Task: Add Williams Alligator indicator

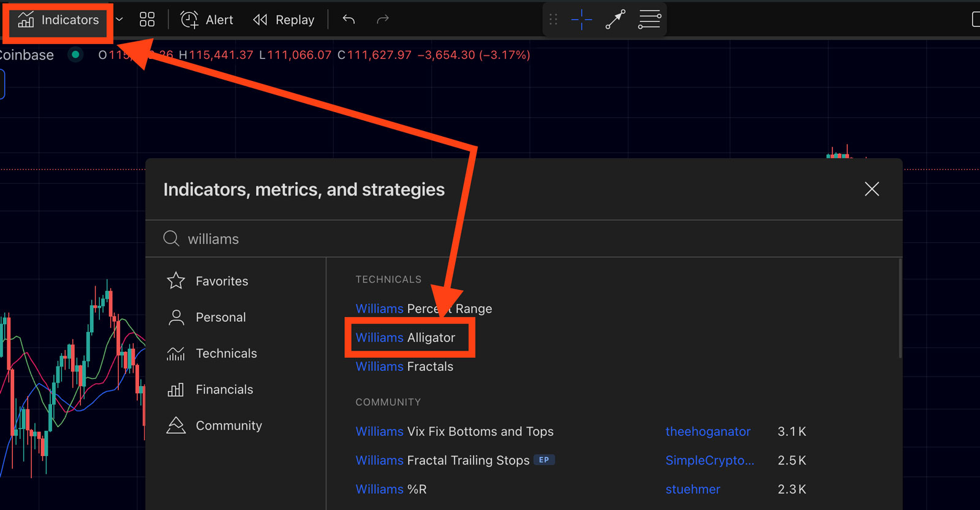Action: 405,337
